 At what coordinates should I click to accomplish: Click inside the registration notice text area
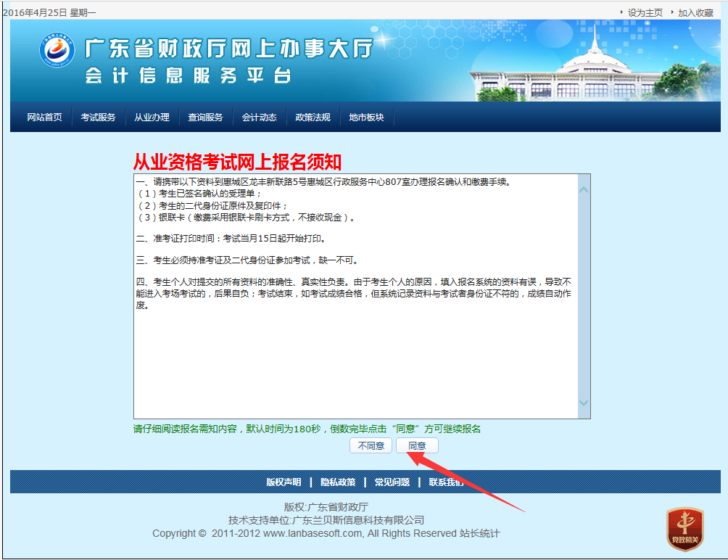pyautogui.click(x=355, y=348)
